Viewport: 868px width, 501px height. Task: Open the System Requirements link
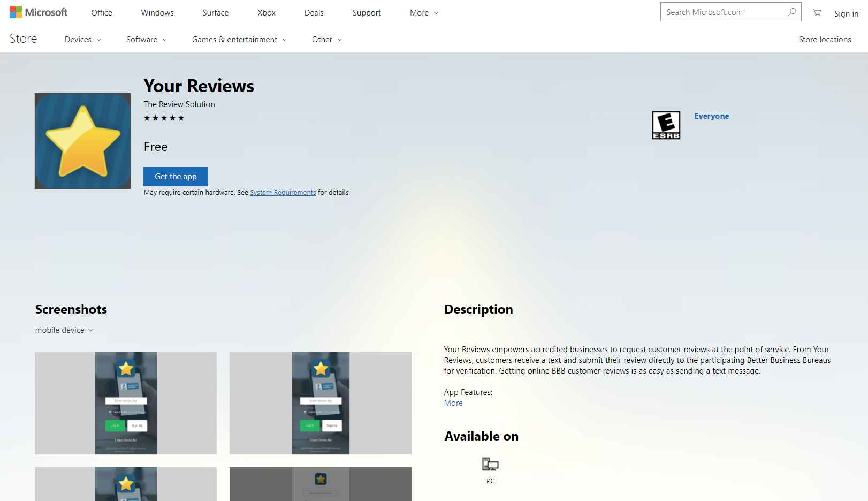click(283, 193)
